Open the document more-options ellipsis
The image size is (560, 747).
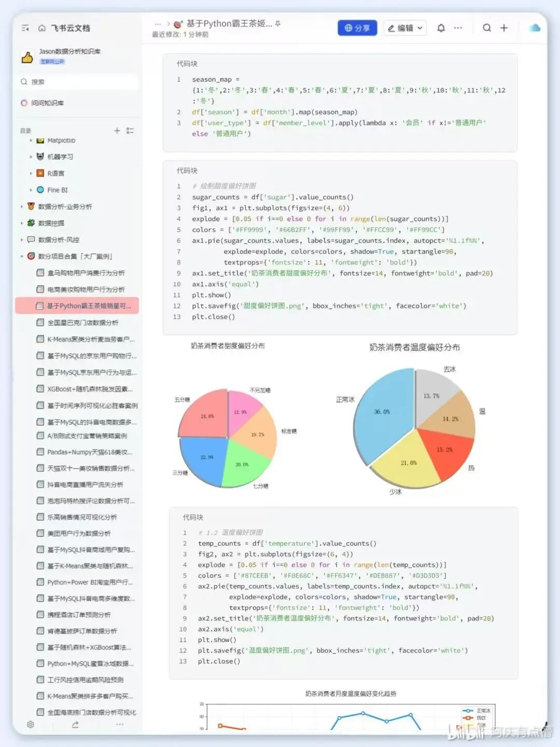pos(458,28)
